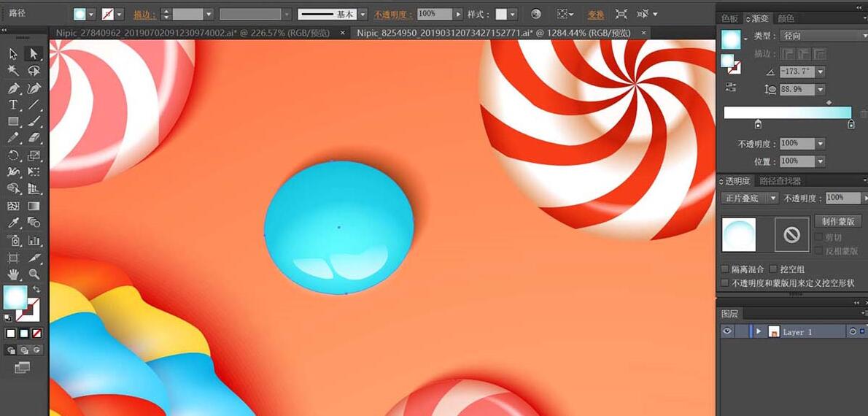Select the Blend tool
This screenshot has height=416, width=868.
pos(34,223)
